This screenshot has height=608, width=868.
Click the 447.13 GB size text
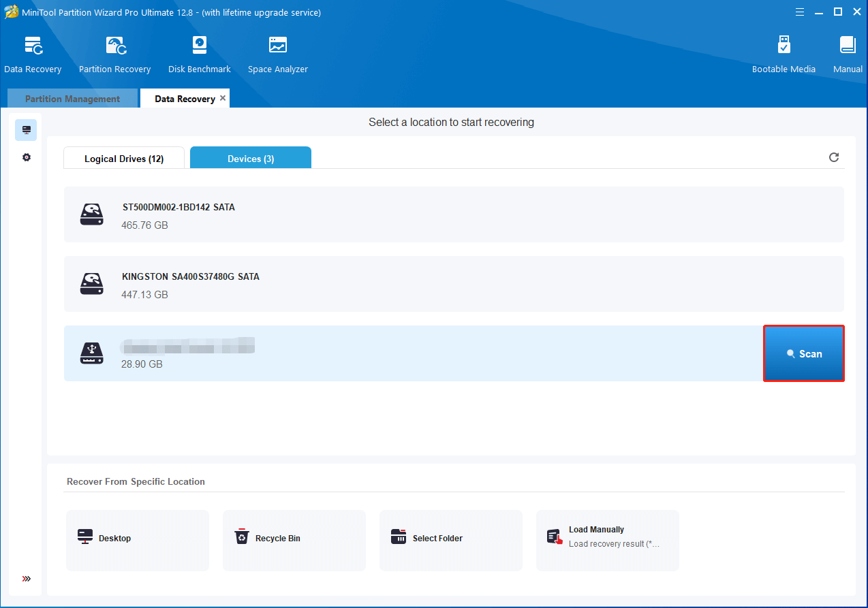(144, 295)
